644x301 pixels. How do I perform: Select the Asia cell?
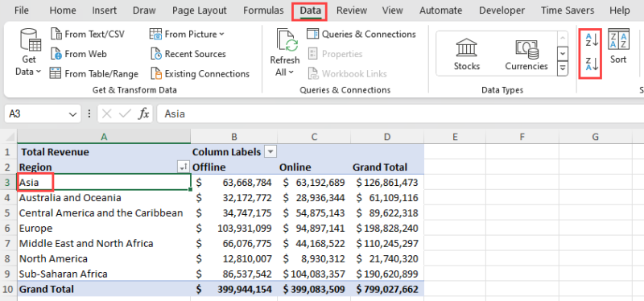point(104,183)
